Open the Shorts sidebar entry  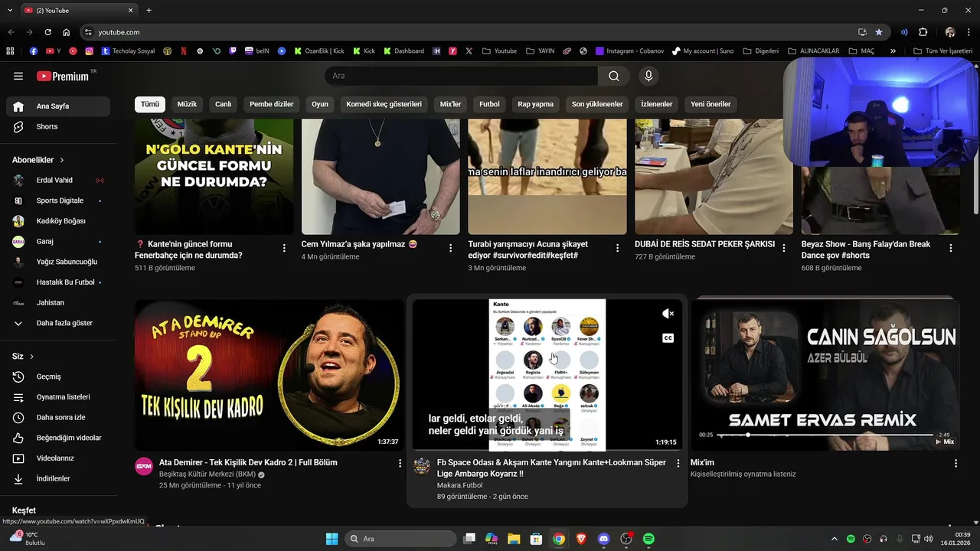(57, 126)
